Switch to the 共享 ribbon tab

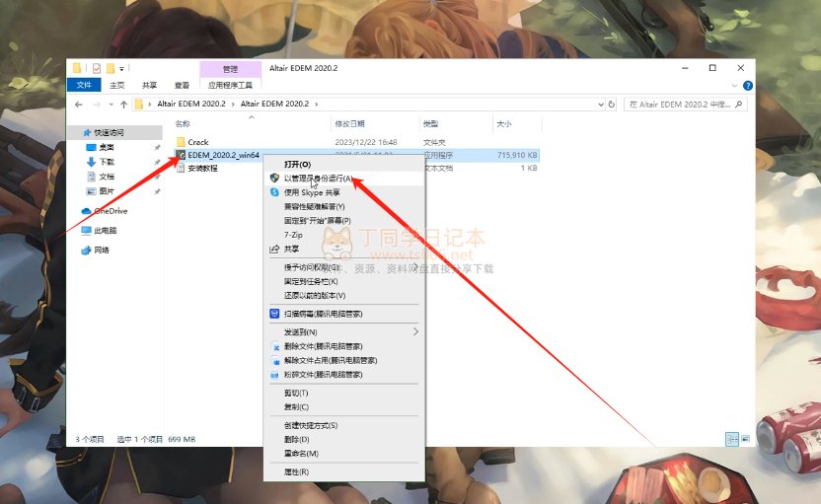[149, 85]
